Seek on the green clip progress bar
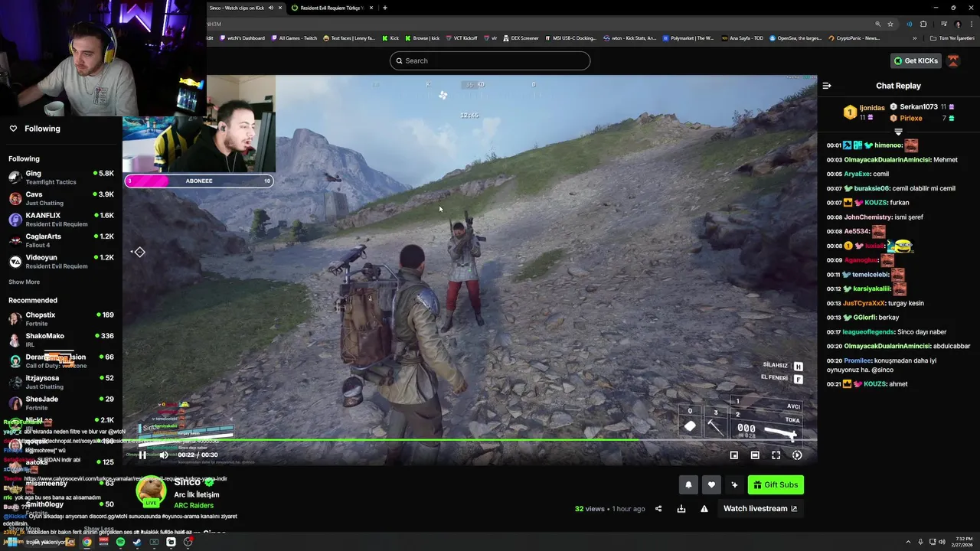The image size is (980, 551). coord(470,440)
